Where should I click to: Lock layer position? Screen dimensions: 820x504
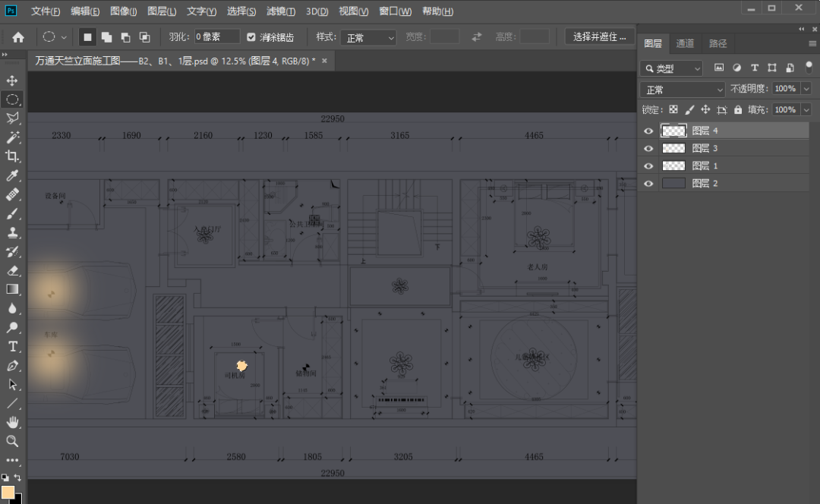click(x=705, y=110)
